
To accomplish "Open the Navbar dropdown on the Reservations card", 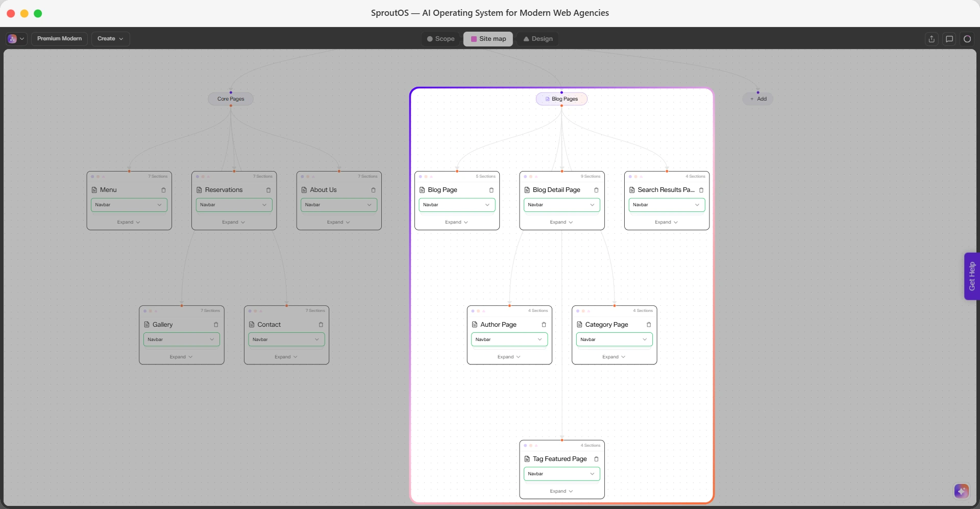I will (234, 205).
